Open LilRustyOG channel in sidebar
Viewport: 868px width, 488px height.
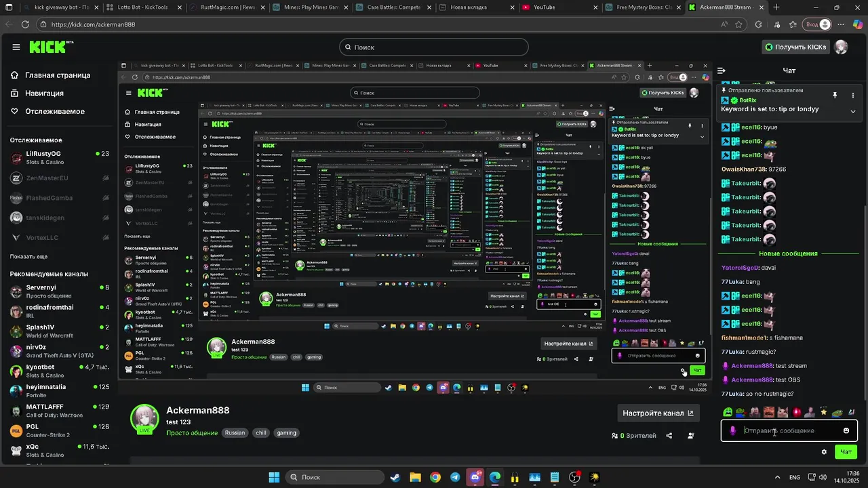[x=60, y=158]
